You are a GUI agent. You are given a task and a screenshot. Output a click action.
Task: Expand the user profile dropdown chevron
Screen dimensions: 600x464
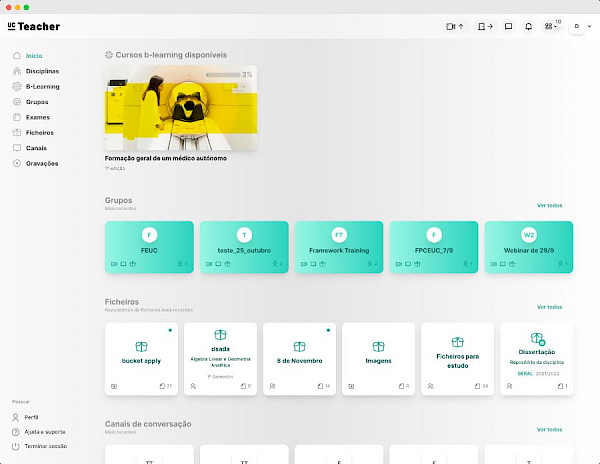click(x=587, y=26)
